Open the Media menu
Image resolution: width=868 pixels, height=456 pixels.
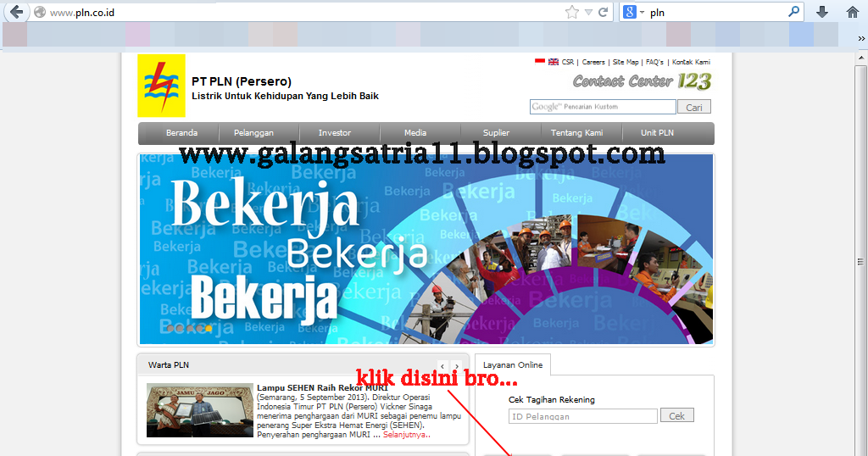click(x=415, y=133)
